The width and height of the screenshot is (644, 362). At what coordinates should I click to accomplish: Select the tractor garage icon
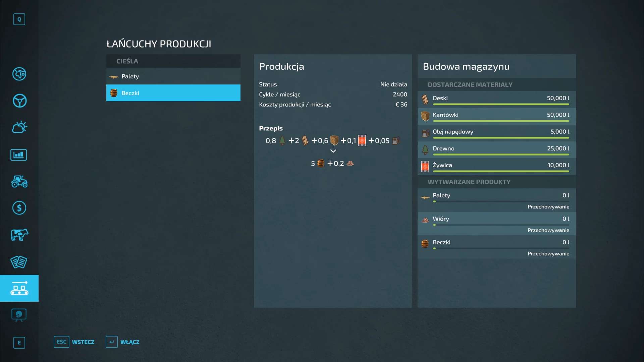(x=19, y=181)
